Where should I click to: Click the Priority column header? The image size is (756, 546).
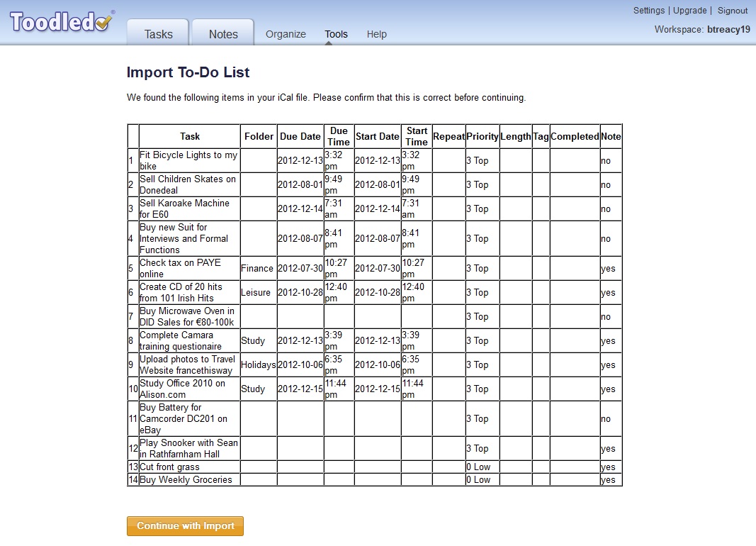pyautogui.click(x=482, y=136)
